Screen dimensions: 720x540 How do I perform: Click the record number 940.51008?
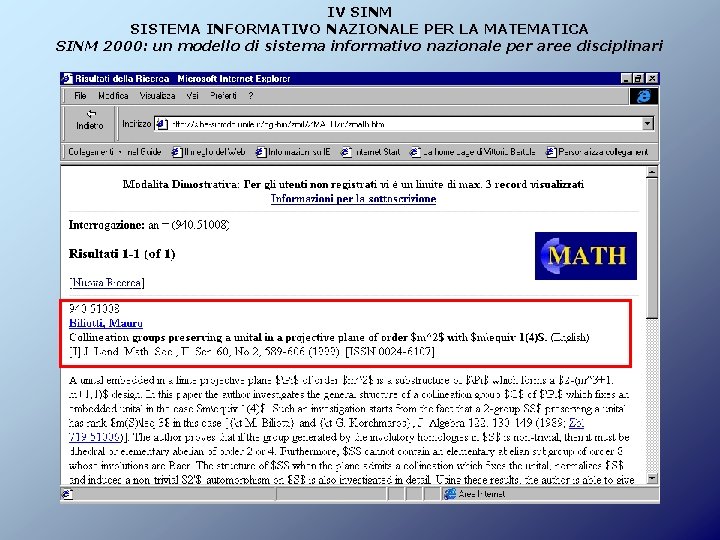point(94,308)
